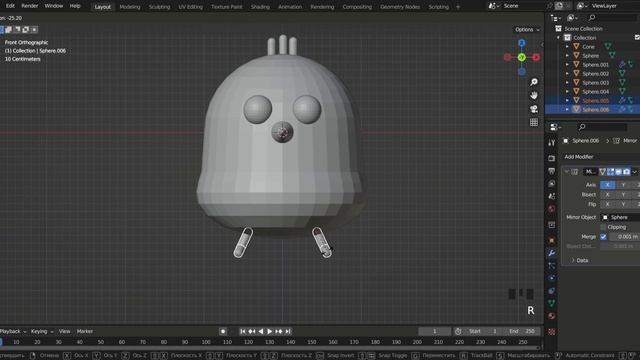Switch to the Modeling workspace tab

click(130, 7)
